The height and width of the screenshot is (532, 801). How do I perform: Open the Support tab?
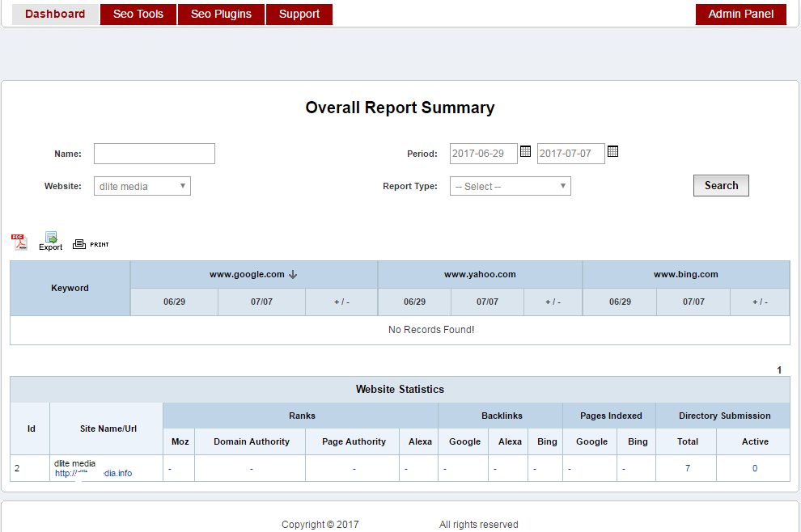coord(299,14)
